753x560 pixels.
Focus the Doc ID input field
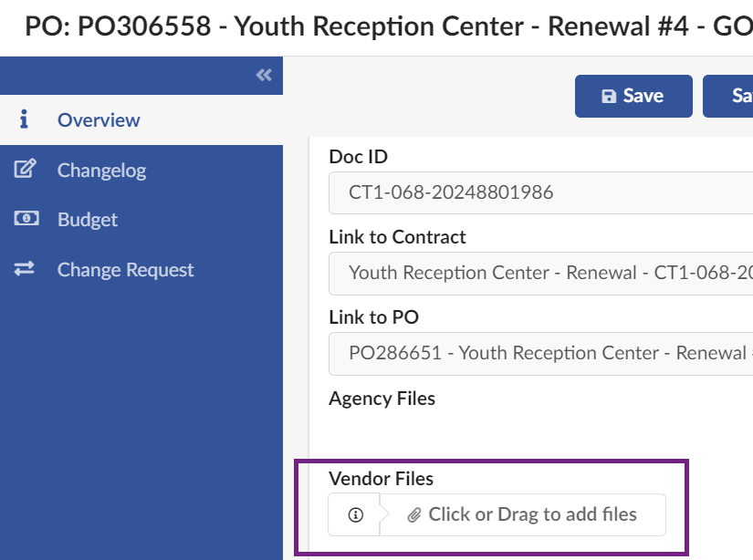click(x=540, y=192)
